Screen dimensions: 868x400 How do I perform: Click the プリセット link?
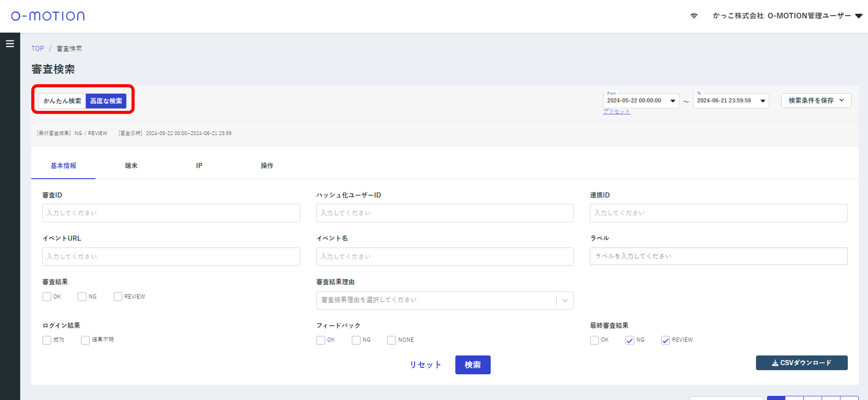point(616,111)
